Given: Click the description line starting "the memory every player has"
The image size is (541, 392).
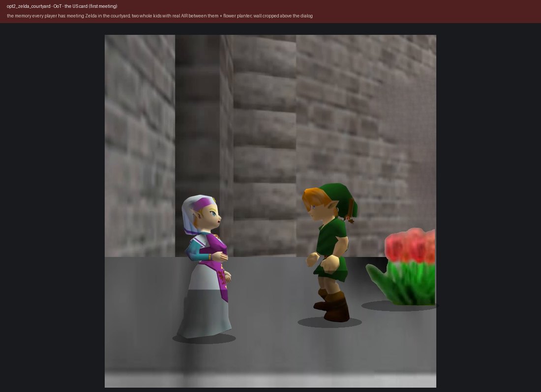Looking at the screenshot, I should point(160,16).
